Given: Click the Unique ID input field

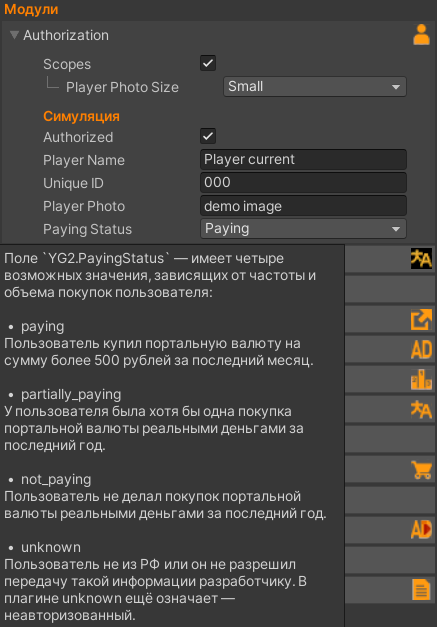Looking at the screenshot, I should 303,183.
